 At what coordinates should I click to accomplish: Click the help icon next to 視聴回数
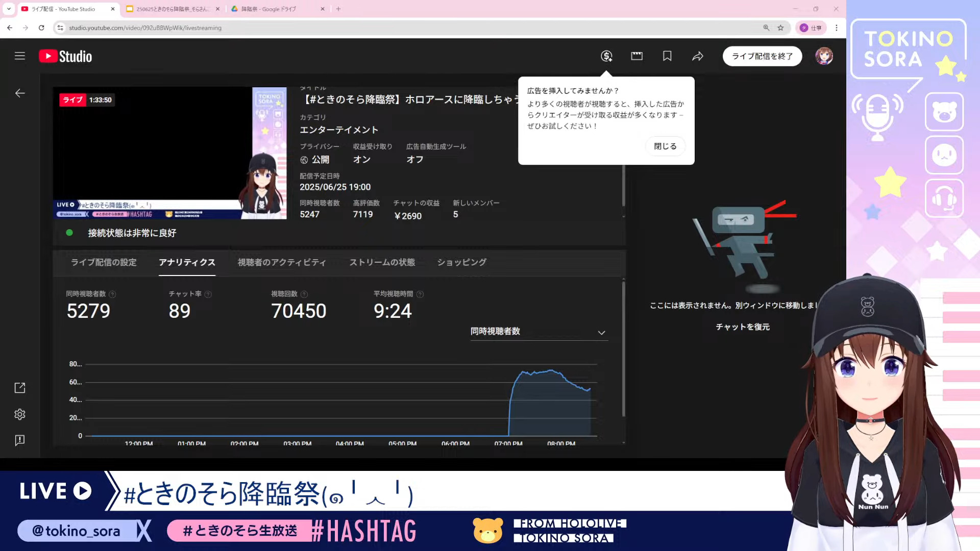coord(304,294)
